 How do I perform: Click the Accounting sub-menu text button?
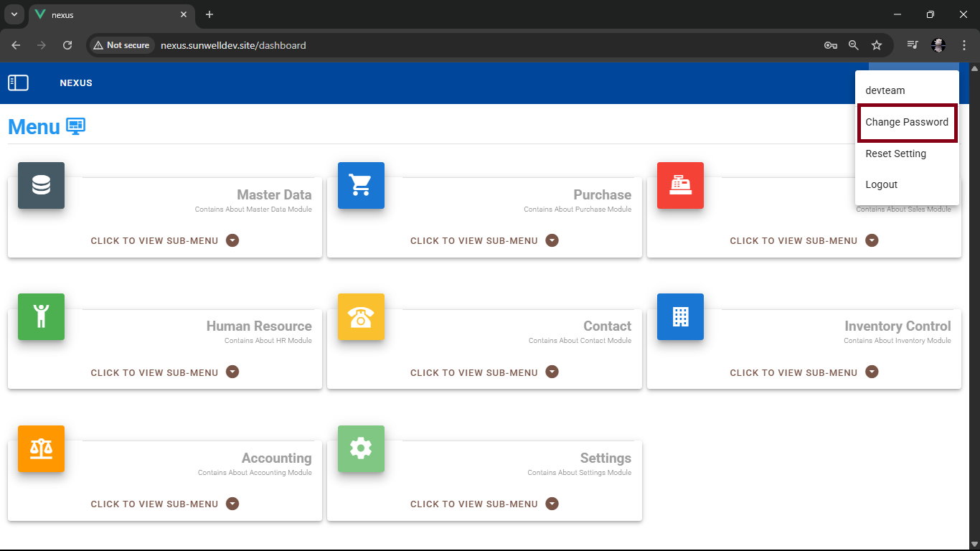point(154,504)
